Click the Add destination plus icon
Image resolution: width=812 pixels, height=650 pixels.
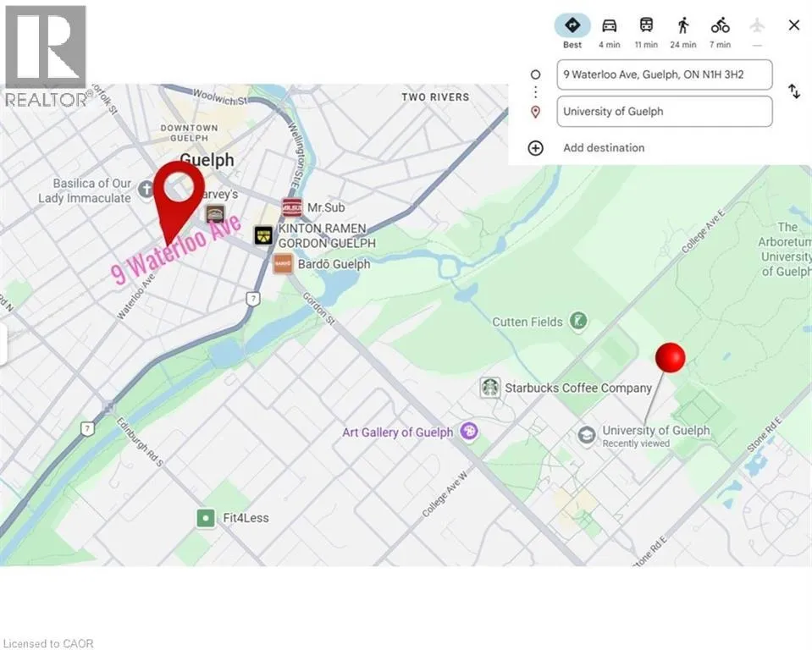pos(535,148)
